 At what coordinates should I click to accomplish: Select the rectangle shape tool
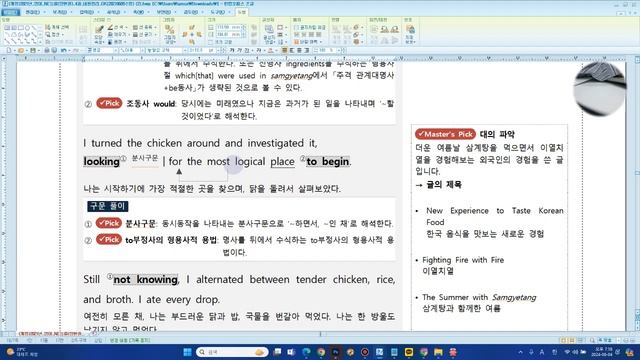20,28
